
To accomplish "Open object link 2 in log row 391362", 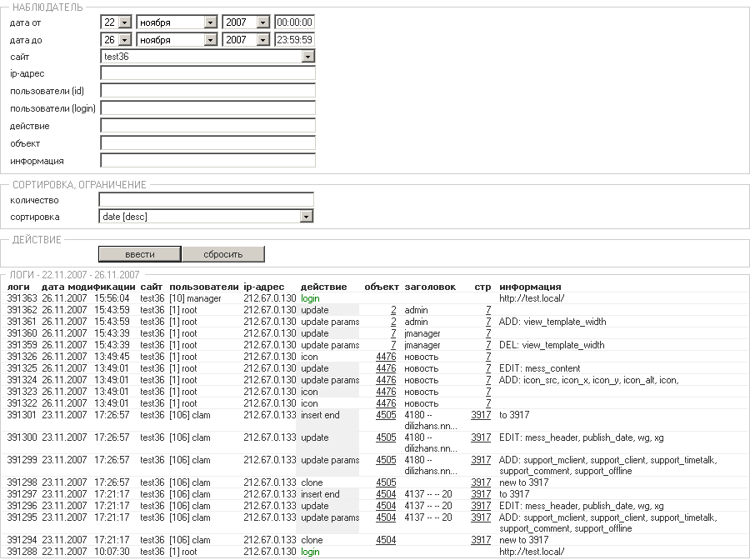I will 393,310.
